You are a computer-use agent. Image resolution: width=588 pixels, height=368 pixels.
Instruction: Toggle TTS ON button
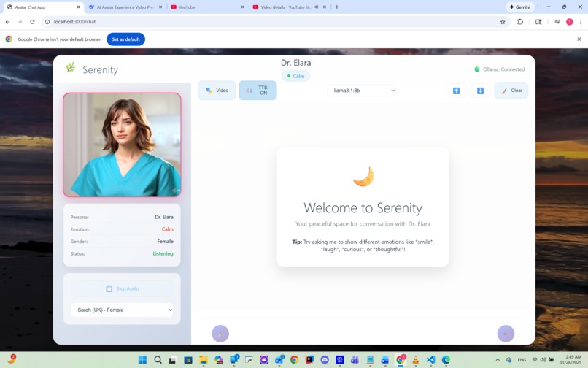coord(258,91)
